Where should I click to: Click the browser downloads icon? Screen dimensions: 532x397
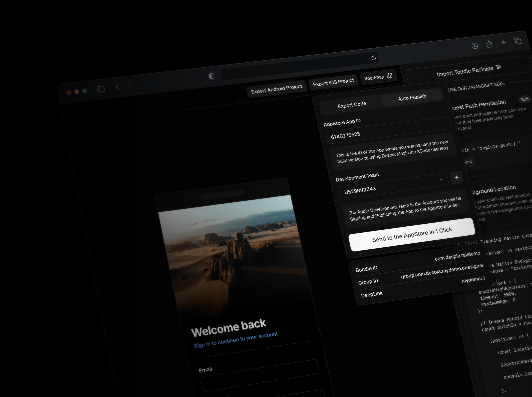(x=475, y=46)
